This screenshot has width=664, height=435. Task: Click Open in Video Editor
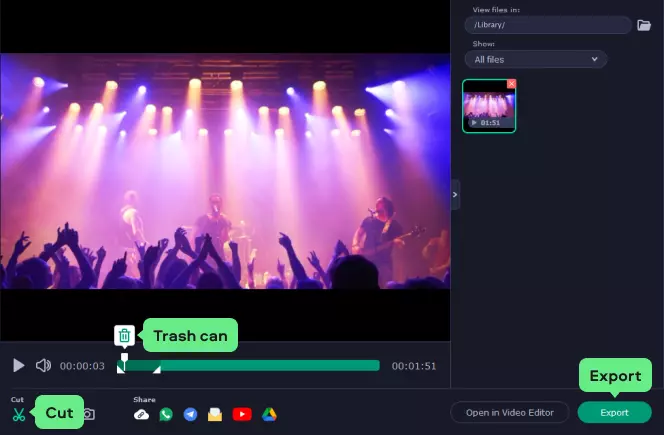(x=510, y=412)
